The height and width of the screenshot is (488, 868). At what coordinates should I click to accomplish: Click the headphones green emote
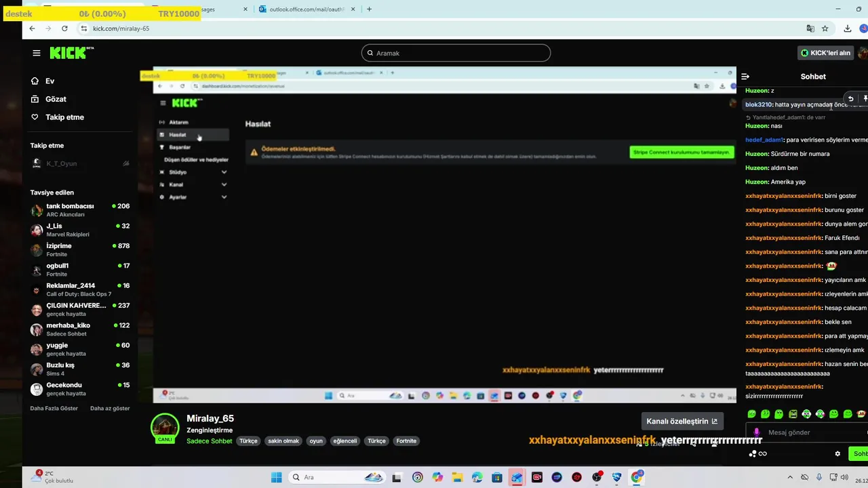click(x=806, y=414)
